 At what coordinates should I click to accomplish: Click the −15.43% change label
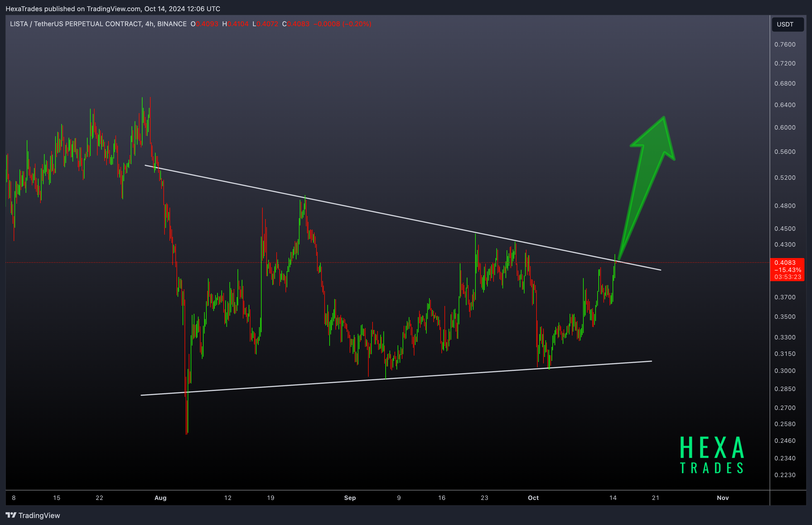pos(787,270)
